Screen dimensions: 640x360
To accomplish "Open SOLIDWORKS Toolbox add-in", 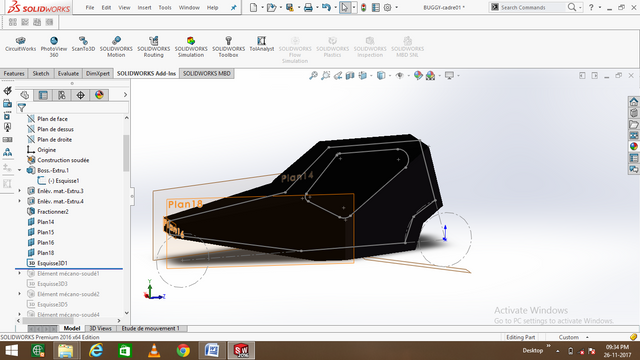I will click(229, 47).
